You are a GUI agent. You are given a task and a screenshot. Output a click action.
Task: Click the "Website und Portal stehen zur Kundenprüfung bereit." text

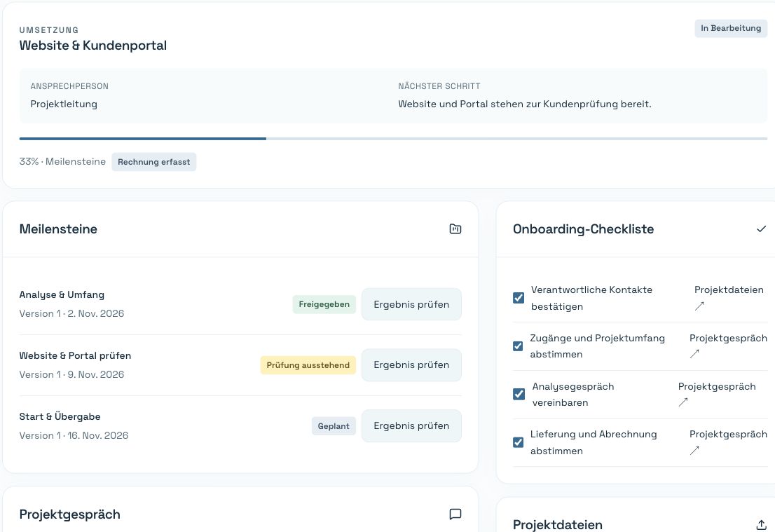click(x=525, y=104)
